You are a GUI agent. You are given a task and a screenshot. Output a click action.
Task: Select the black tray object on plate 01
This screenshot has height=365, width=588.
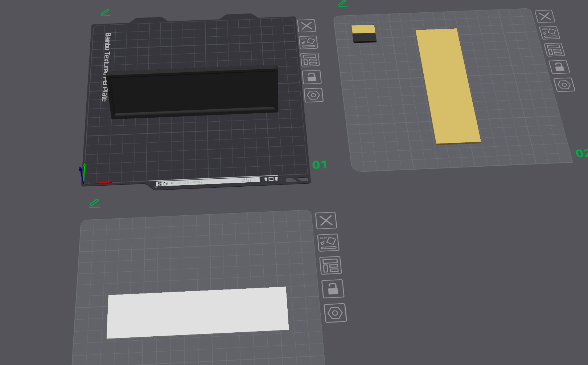pos(194,92)
